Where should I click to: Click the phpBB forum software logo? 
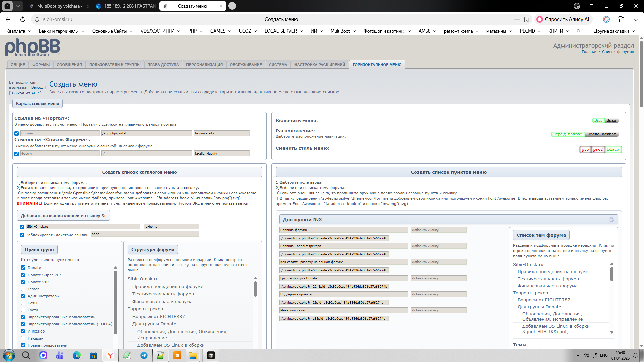point(33,47)
